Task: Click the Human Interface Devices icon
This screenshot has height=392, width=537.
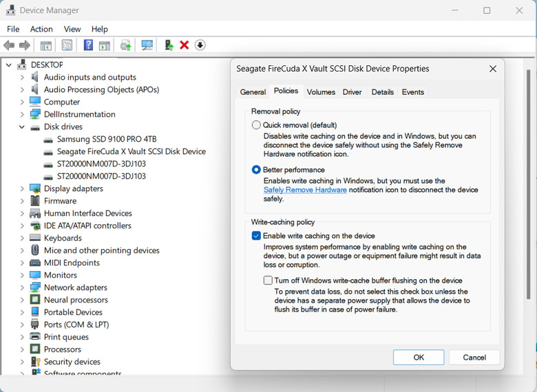Action: click(35, 213)
